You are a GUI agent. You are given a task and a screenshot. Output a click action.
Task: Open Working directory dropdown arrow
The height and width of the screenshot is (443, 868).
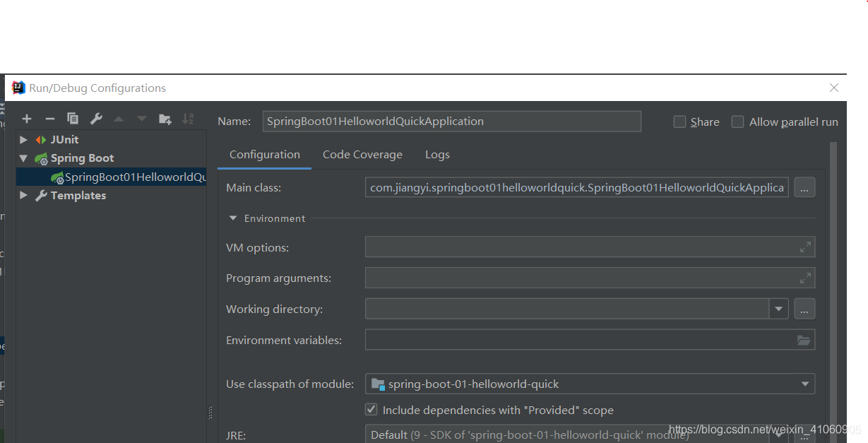[x=779, y=309]
